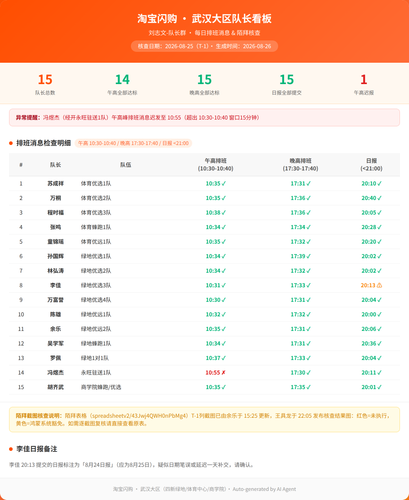The height and width of the screenshot is (500, 409).
Task: Click the 晚高排班 (17:30-17:40) column header
Action: [x=300, y=165]
